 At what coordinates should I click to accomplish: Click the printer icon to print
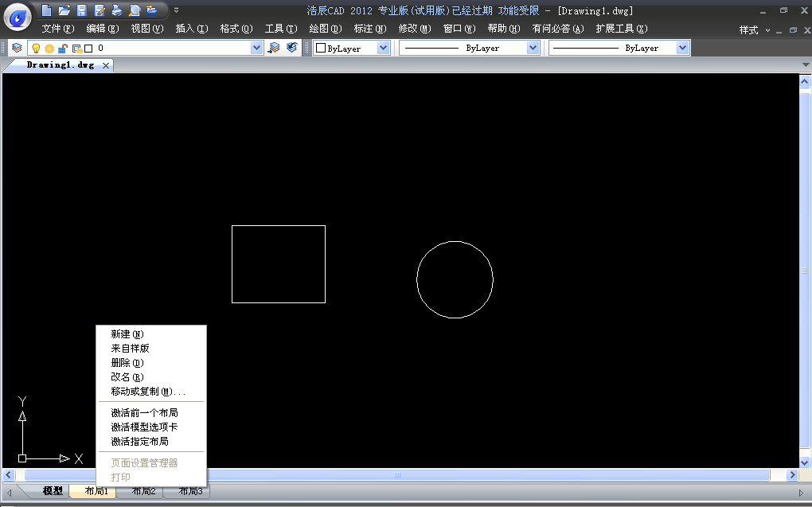point(116,10)
